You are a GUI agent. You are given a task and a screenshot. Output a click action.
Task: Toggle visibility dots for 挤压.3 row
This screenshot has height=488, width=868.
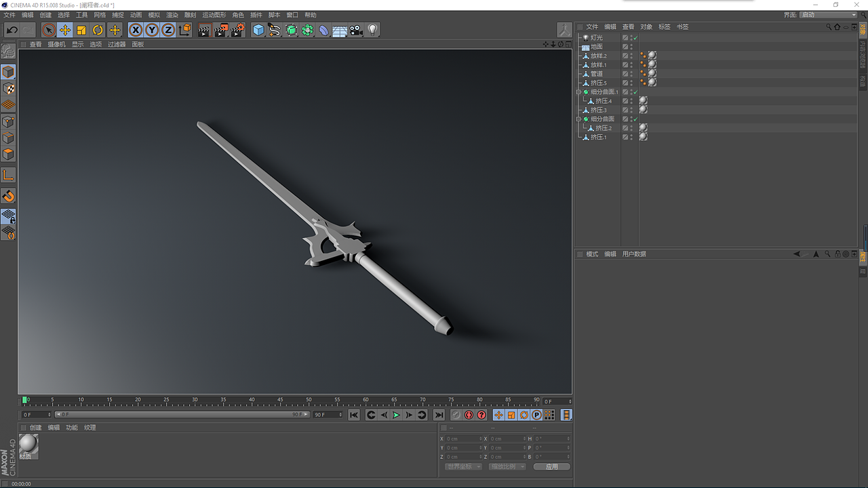(x=631, y=110)
